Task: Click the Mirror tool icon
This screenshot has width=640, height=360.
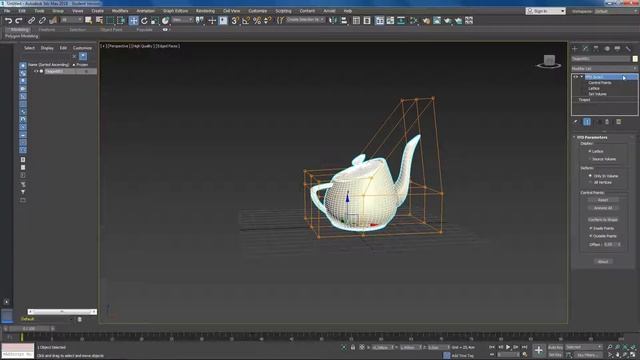Action: (x=333, y=20)
